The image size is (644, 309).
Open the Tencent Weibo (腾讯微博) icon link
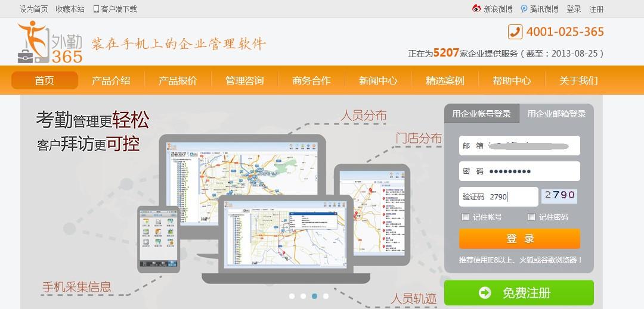[524, 9]
